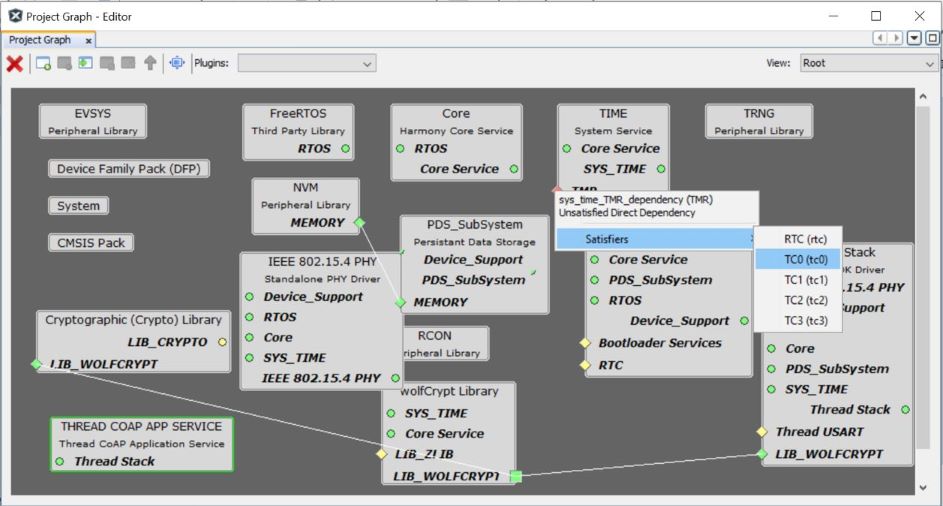This screenshot has height=506, width=943.
Task: Click the blue center graph view icon
Action: (177, 63)
